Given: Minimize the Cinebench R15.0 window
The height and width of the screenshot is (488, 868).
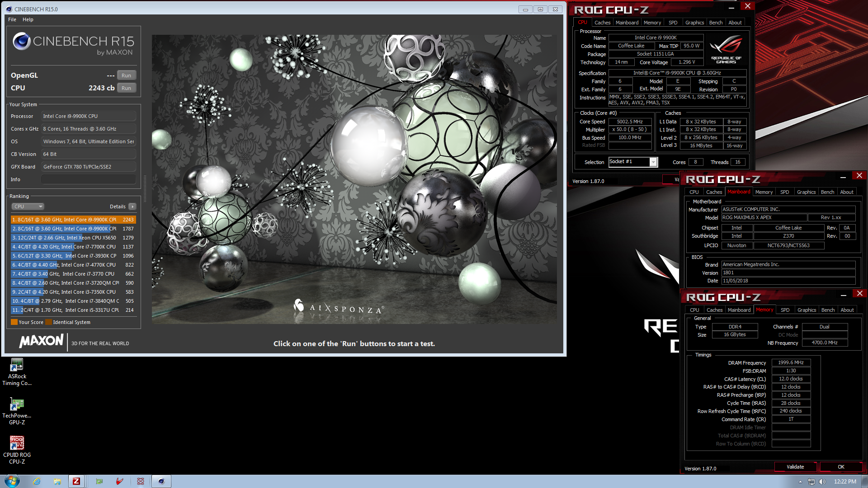Looking at the screenshot, I should coord(525,9).
